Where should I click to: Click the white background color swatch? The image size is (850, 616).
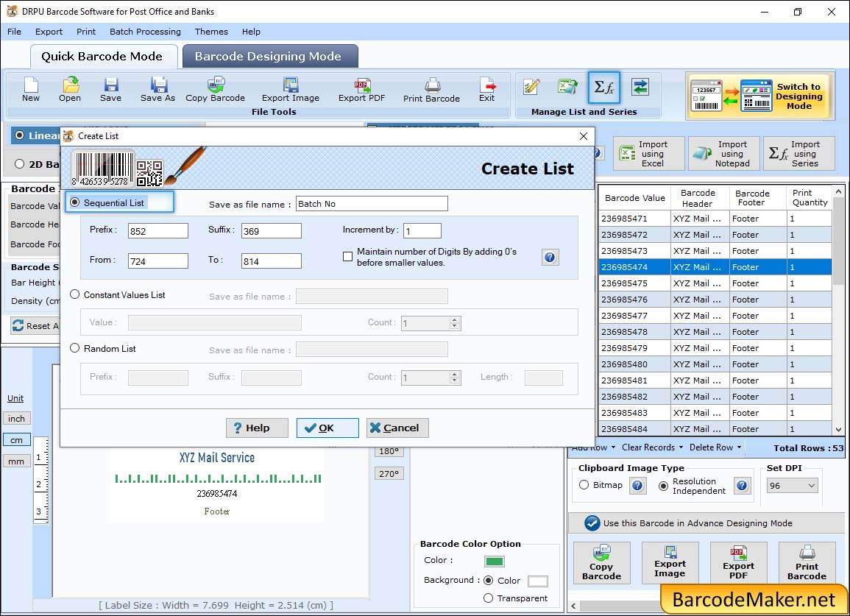(x=538, y=581)
